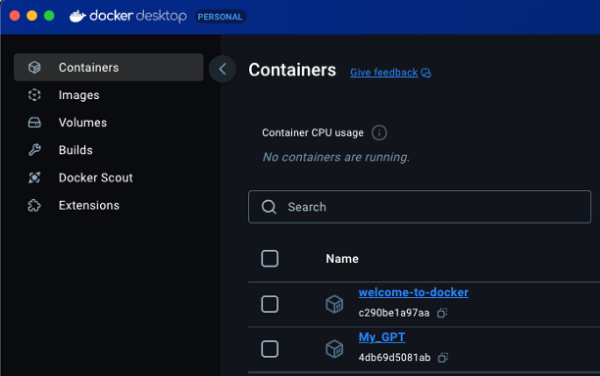Image resolution: width=600 pixels, height=376 pixels.
Task: Open the Give feedback link
Action: 384,72
